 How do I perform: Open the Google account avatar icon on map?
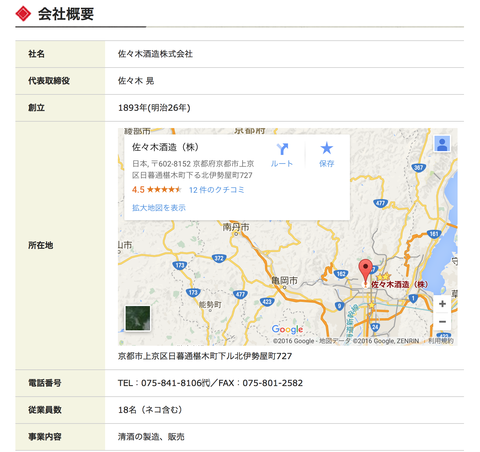click(x=442, y=144)
